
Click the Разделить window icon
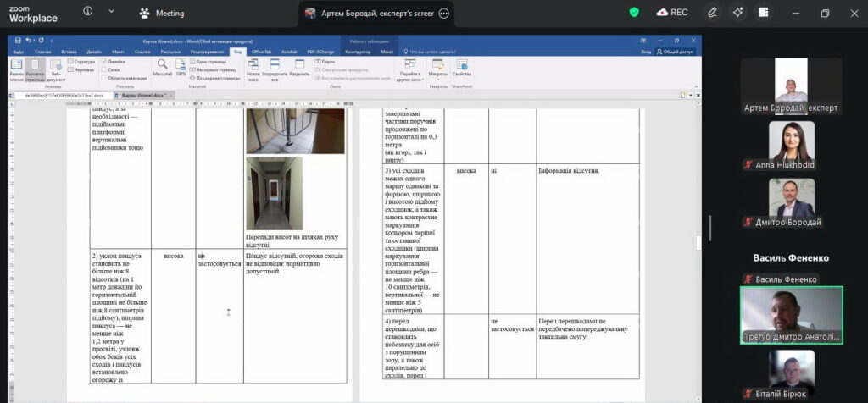pyautogui.click(x=299, y=69)
